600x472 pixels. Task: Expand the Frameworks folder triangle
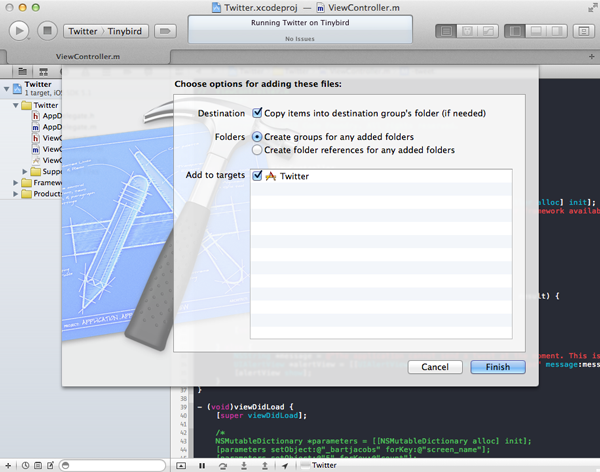16,183
